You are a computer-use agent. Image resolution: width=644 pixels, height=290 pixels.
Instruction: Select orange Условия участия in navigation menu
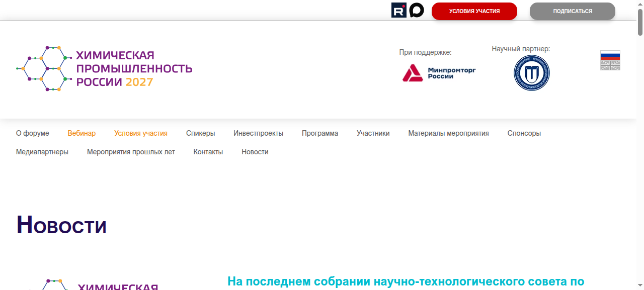(141, 133)
